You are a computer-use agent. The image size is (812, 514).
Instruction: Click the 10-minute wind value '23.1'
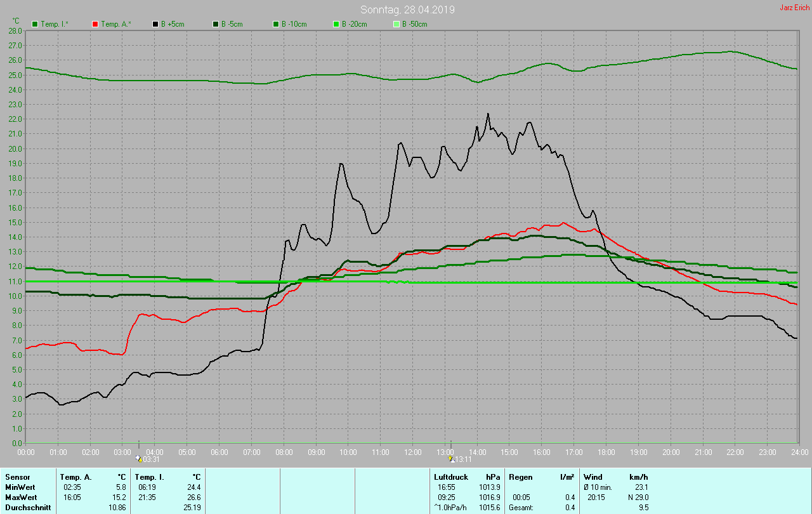(x=641, y=487)
